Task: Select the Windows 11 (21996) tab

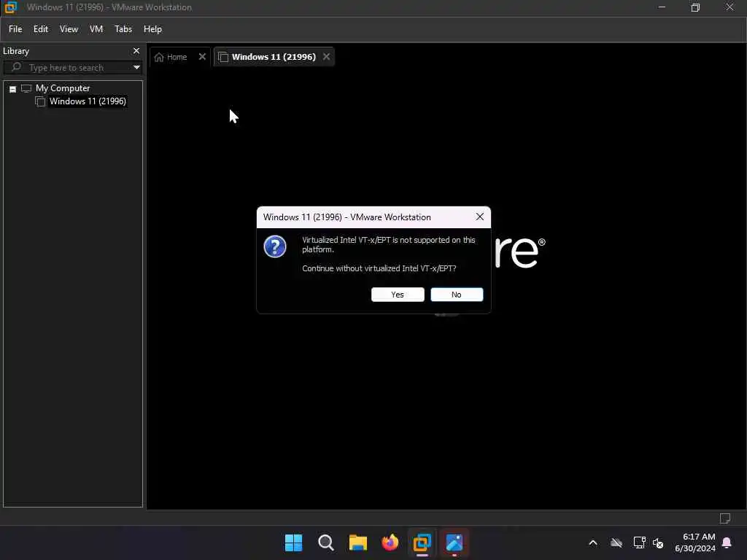Action: (274, 57)
